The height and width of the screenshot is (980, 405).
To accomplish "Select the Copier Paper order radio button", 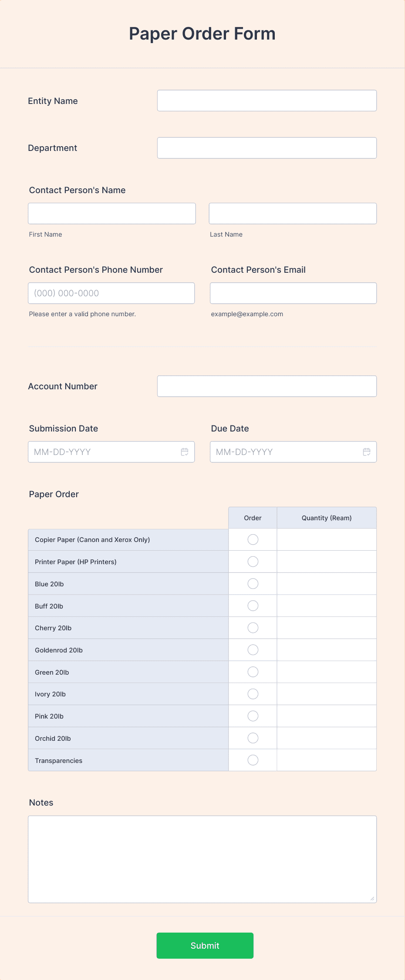I will (253, 539).
